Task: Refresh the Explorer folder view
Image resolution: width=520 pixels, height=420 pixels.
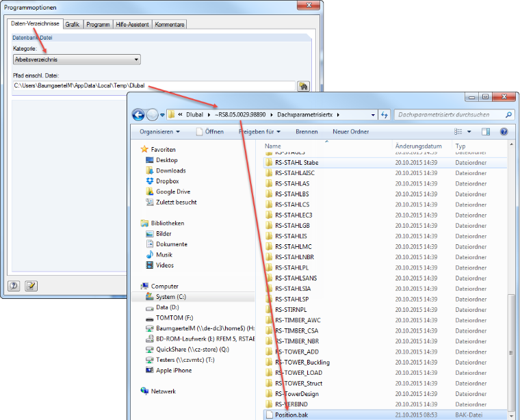Action: pos(385,115)
